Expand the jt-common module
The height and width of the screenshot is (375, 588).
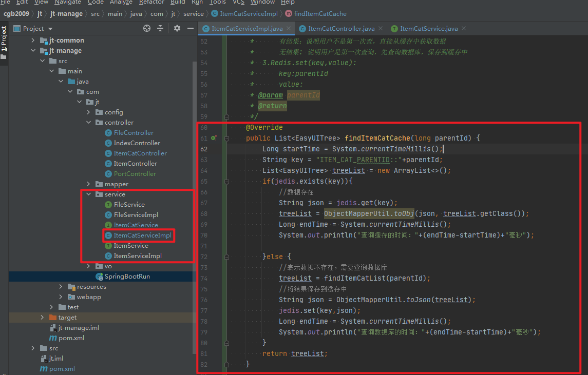[x=33, y=40]
